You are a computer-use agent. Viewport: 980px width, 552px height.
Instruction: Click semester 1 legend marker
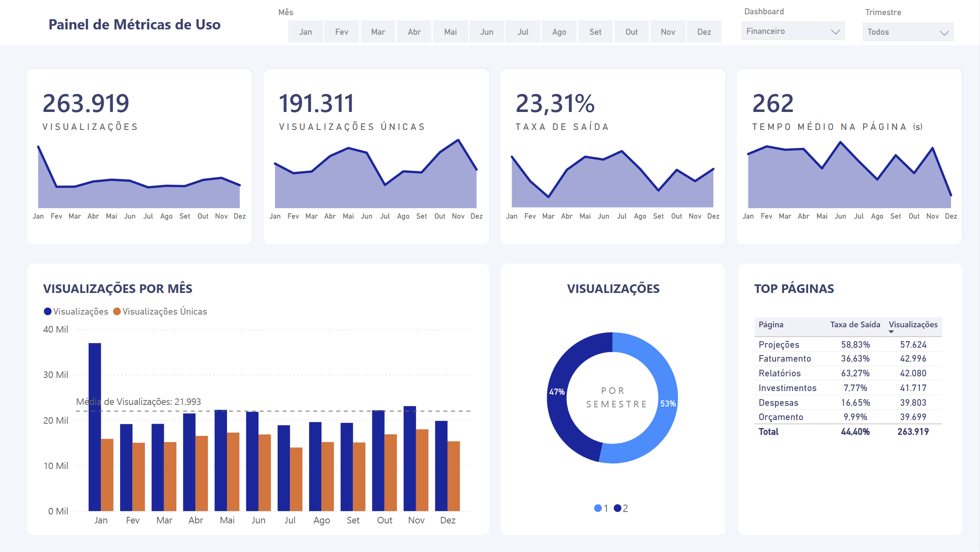pyautogui.click(x=598, y=508)
